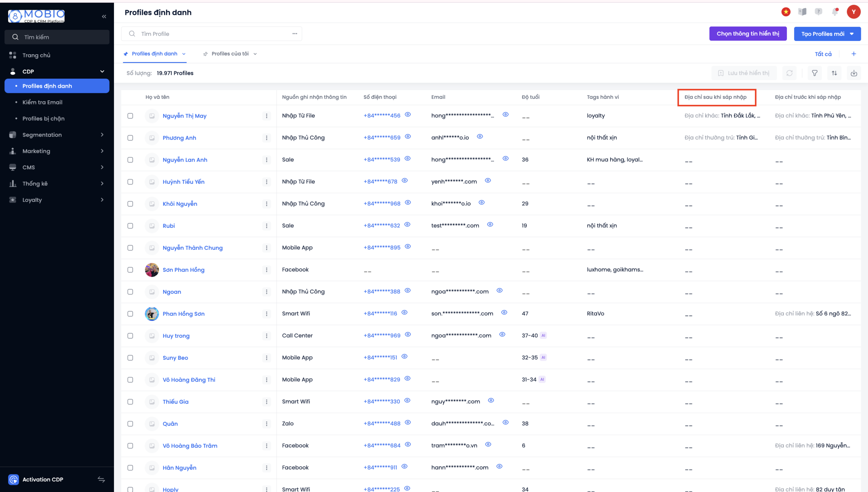Viewport: 868px width, 492px height.
Task: Reveal phone number of Nguyễn Lan Anh
Action: click(x=408, y=159)
